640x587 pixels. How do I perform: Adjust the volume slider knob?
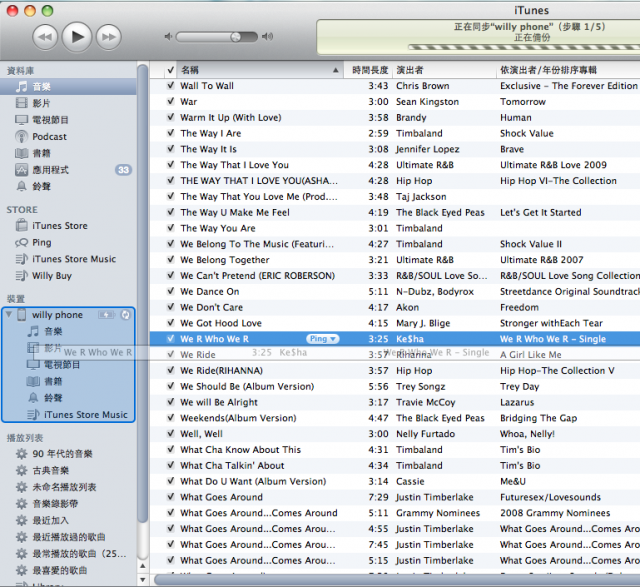pyautogui.click(x=236, y=37)
